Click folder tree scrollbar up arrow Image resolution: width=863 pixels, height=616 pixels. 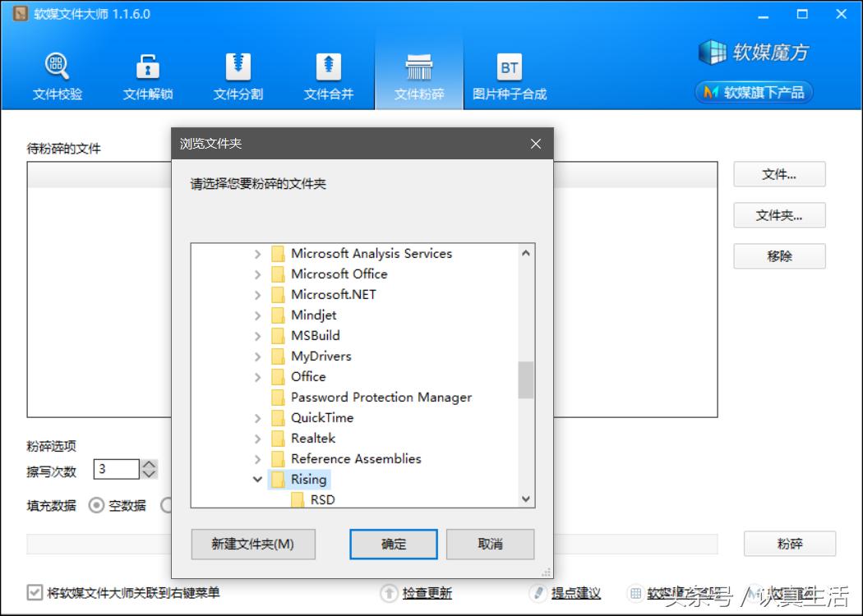(526, 253)
